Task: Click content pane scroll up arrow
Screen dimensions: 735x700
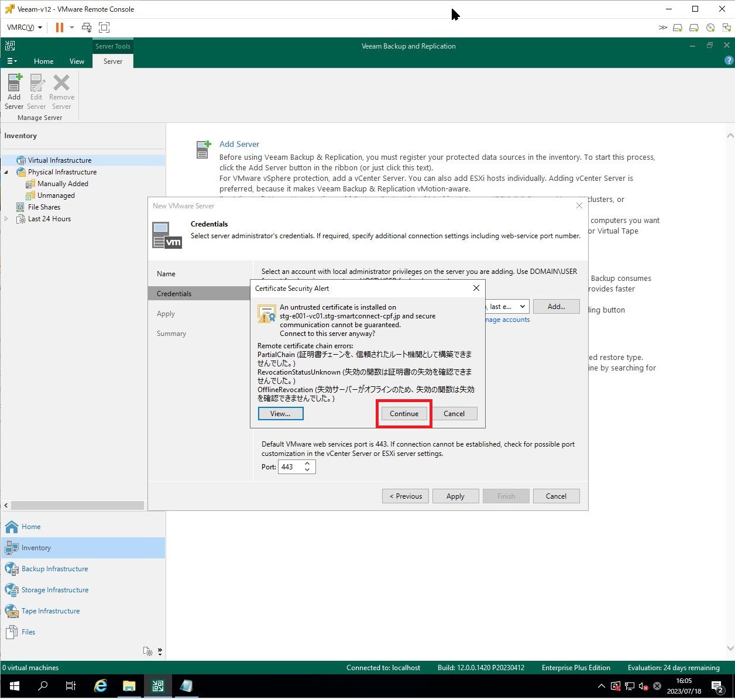Action: pos(730,136)
